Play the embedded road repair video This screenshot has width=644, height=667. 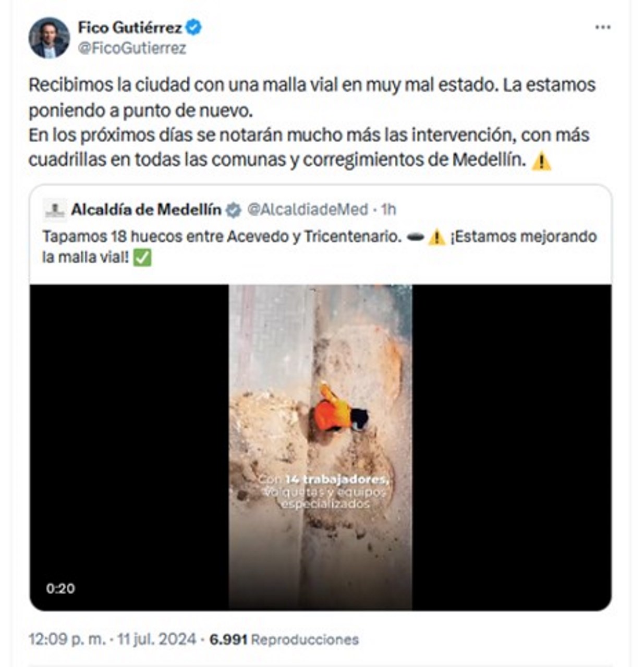320,447
